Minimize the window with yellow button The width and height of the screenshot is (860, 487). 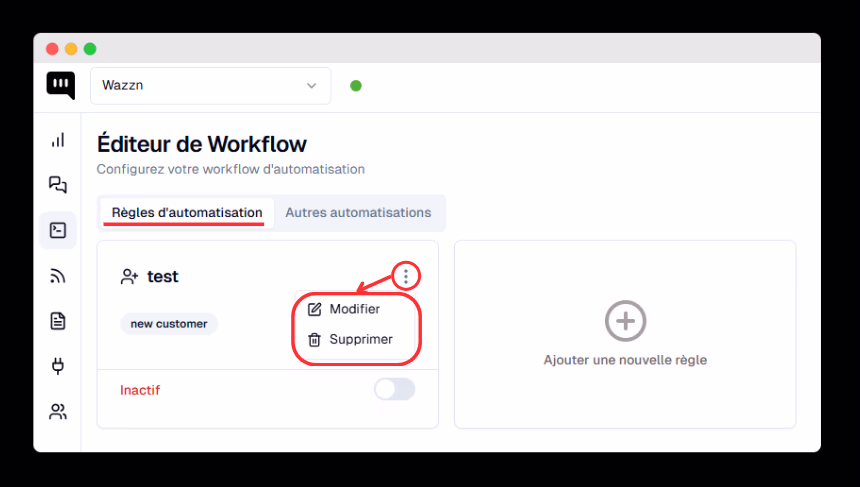[x=71, y=49]
